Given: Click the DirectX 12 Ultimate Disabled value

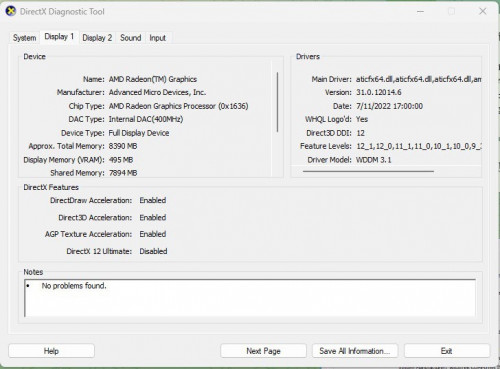Looking at the screenshot, I should coord(153,251).
